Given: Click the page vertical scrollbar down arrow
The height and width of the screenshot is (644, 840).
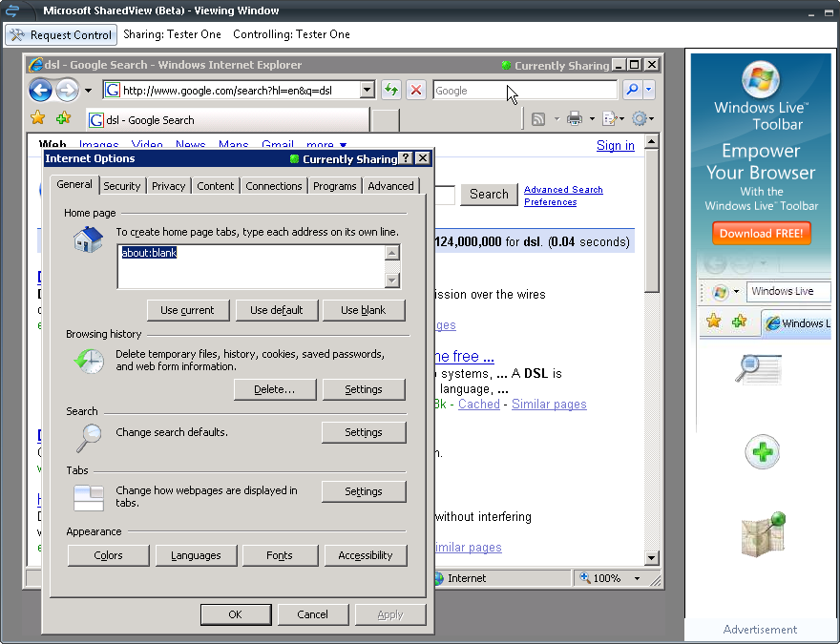Looking at the screenshot, I should pos(651,557).
